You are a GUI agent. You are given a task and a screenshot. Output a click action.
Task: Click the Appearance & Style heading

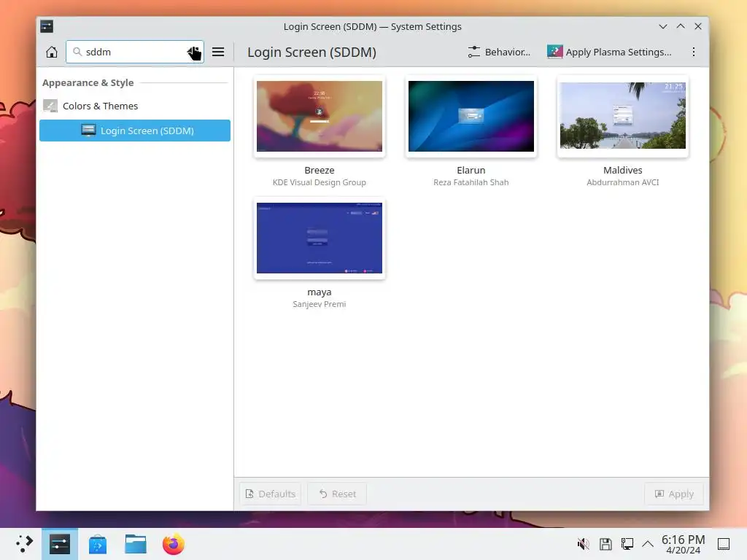88,83
